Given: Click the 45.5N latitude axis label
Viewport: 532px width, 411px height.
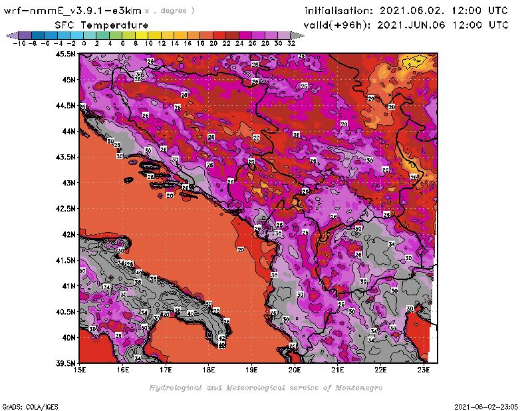Looking at the screenshot, I should [x=65, y=54].
